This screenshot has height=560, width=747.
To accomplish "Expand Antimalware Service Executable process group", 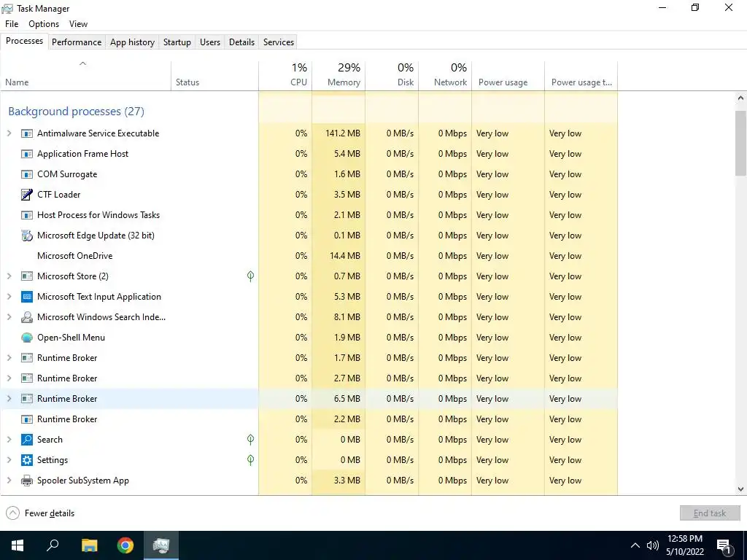I will coord(9,133).
